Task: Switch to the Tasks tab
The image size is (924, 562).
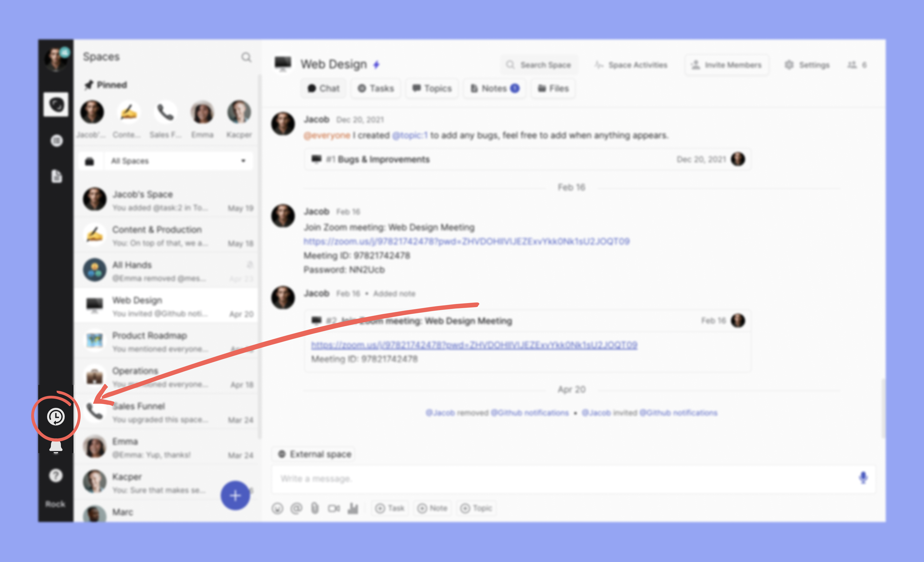Action: click(375, 89)
